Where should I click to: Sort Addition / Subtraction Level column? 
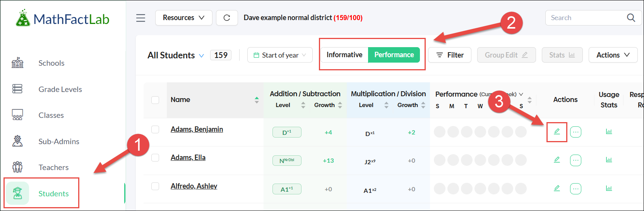tap(303, 105)
